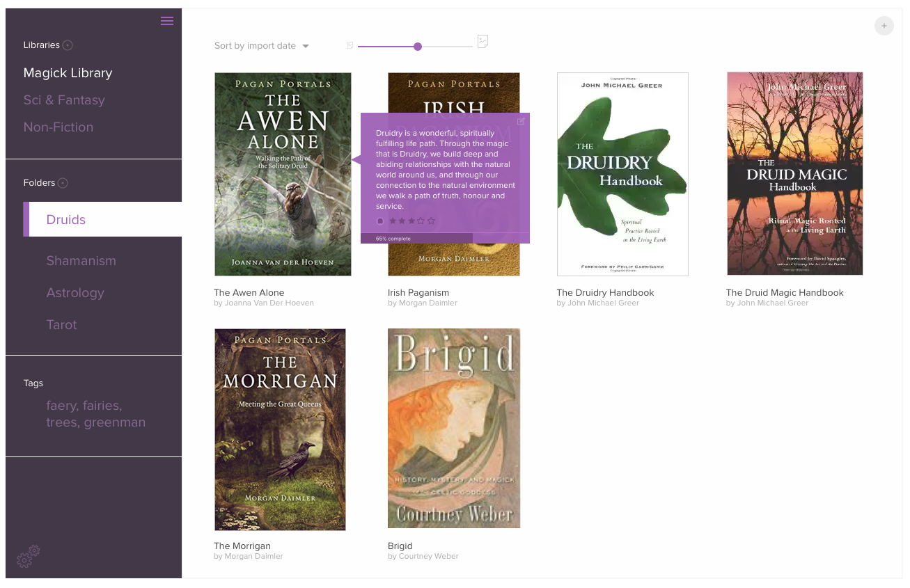Open the Tarot folder
This screenshot has width=910, height=588.
coord(61,325)
